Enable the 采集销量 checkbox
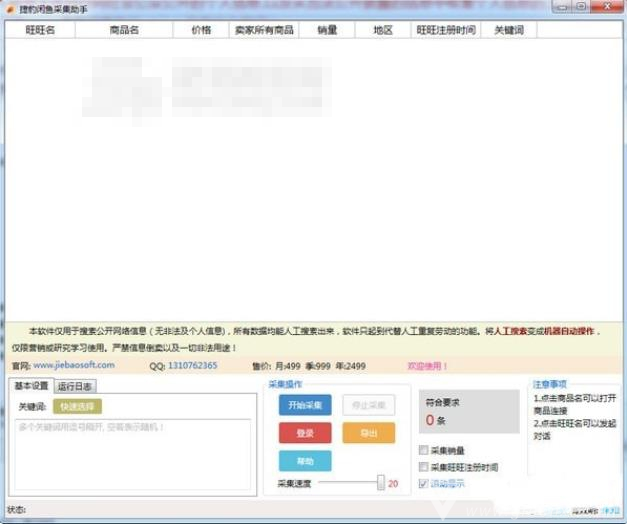This screenshot has height=525, width=627. coord(423,450)
